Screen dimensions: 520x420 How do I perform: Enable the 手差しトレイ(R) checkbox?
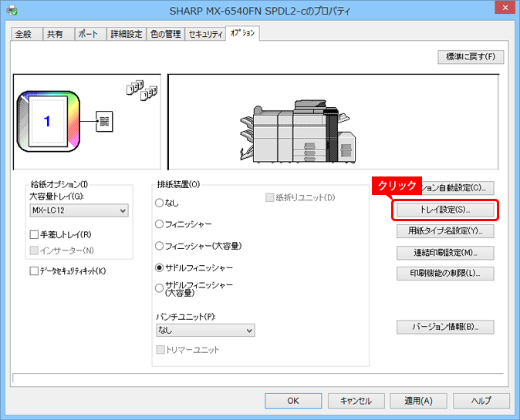click(x=34, y=234)
